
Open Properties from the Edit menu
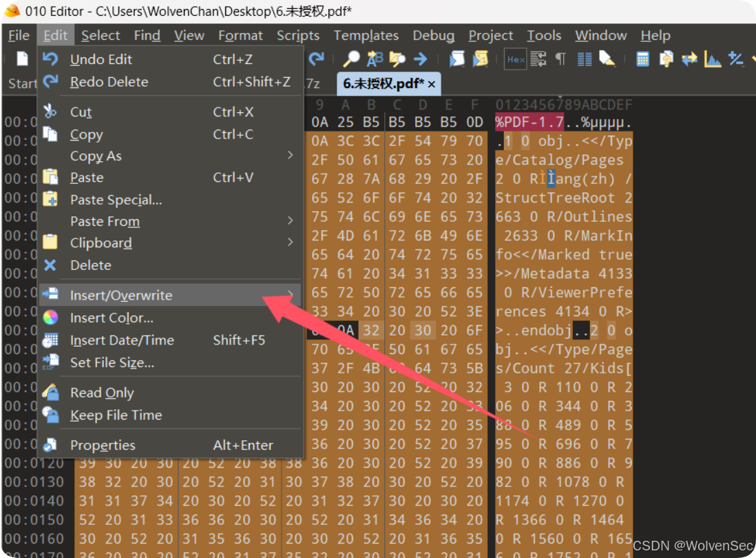pos(170,444)
